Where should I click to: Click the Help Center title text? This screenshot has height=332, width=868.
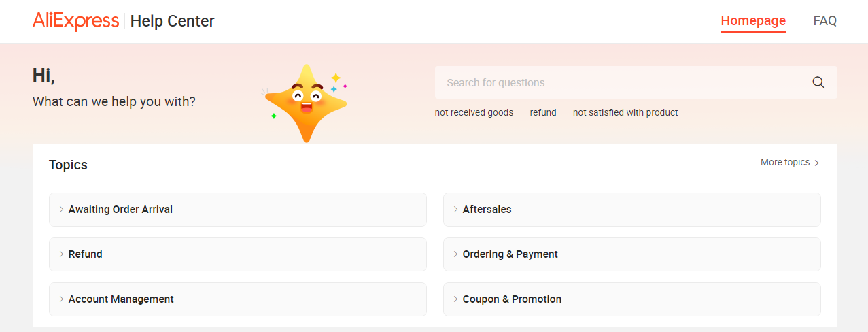coord(172,21)
